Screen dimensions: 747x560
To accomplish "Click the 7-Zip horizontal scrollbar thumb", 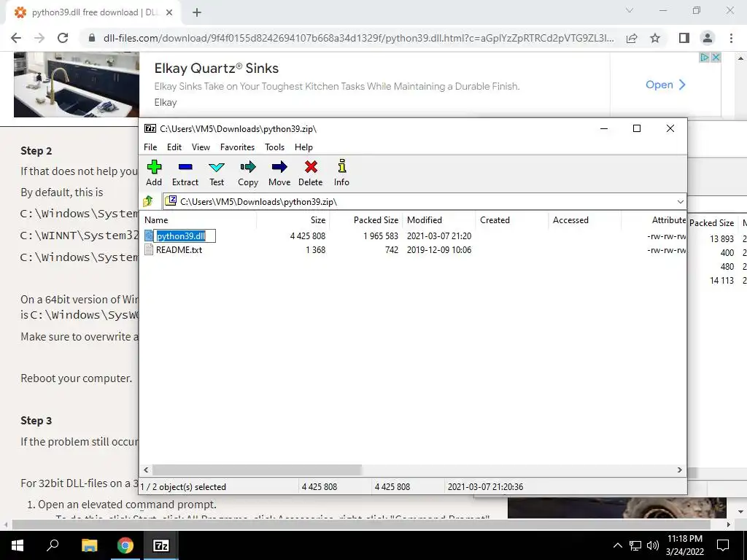I will [257, 470].
